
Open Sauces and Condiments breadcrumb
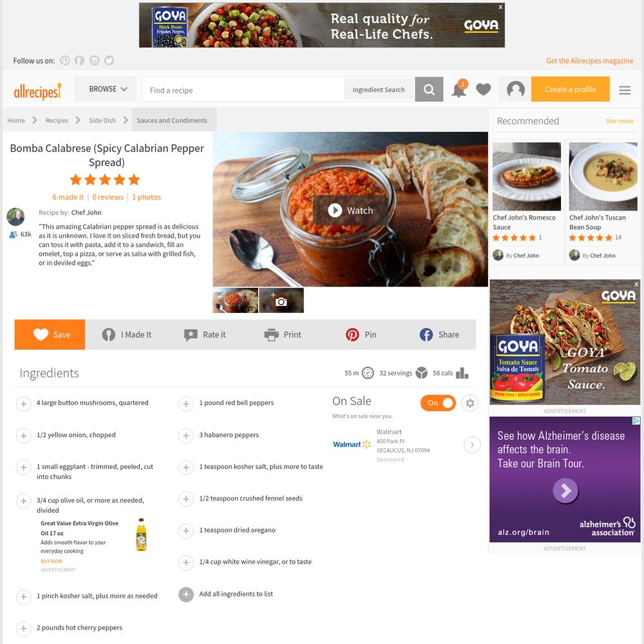172,120
